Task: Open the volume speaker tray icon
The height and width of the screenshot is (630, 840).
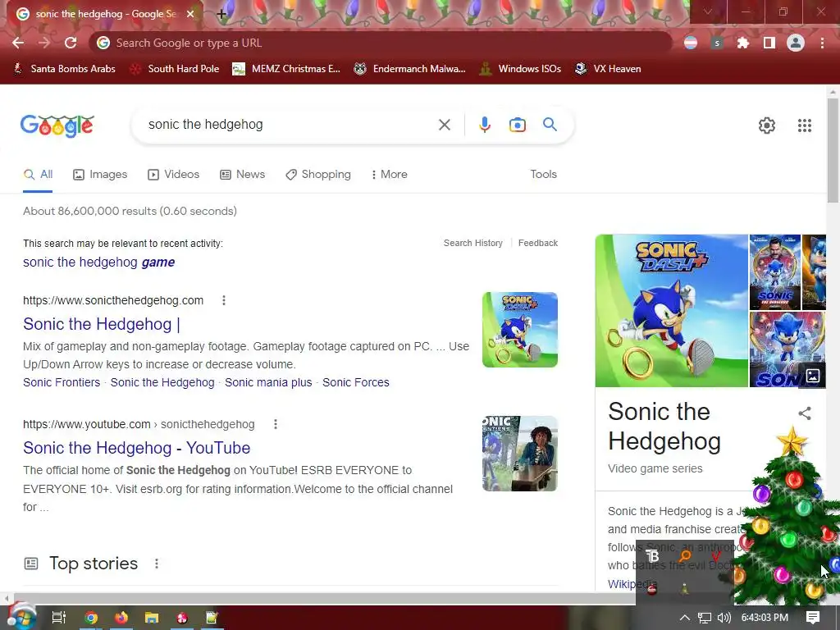Action: click(724, 618)
